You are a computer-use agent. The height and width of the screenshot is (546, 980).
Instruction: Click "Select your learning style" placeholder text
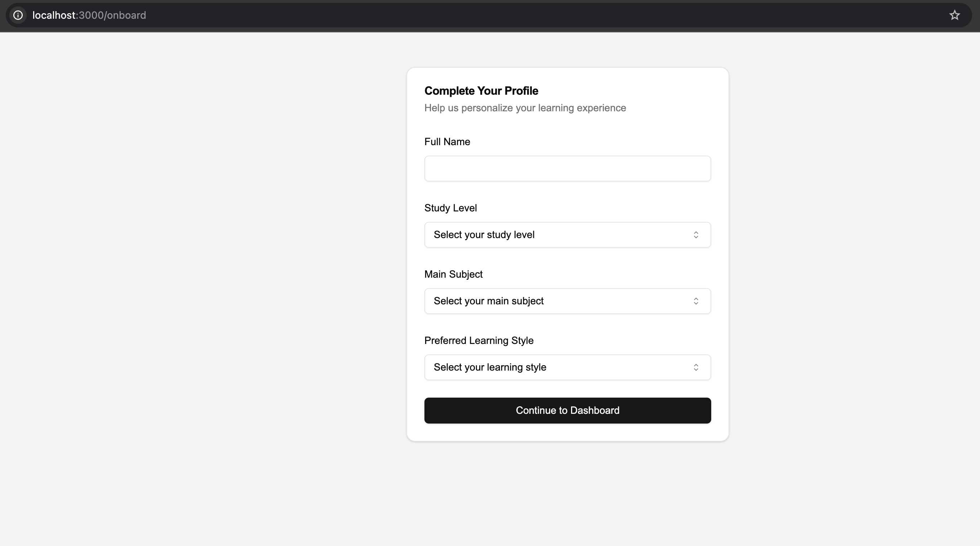490,367
